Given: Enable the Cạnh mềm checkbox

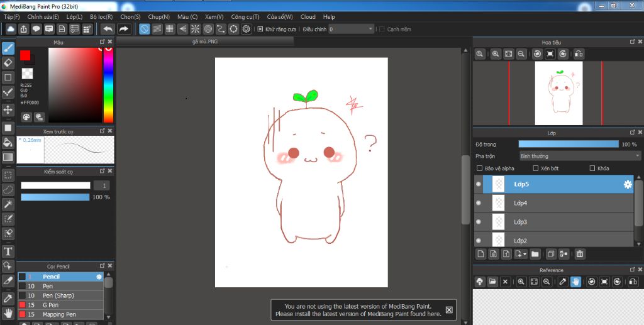Looking at the screenshot, I should click(x=382, y=29).
